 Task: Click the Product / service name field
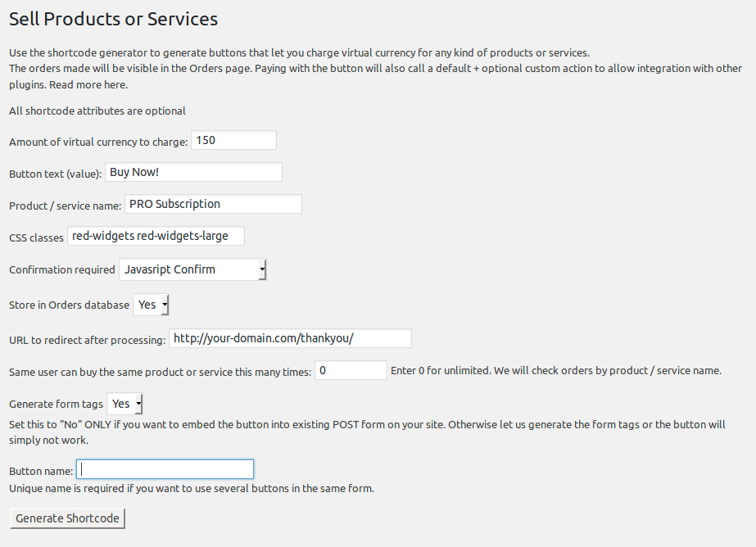click(213, 204)
